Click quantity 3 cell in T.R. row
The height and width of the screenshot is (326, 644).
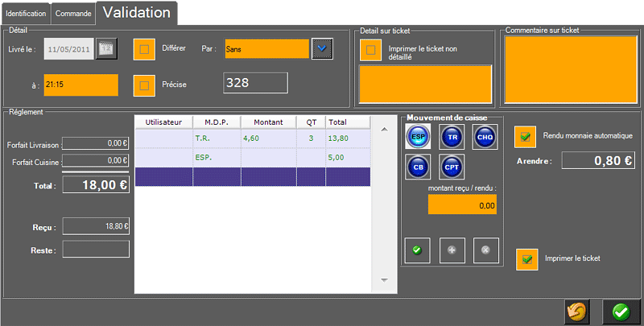(311, 138)
